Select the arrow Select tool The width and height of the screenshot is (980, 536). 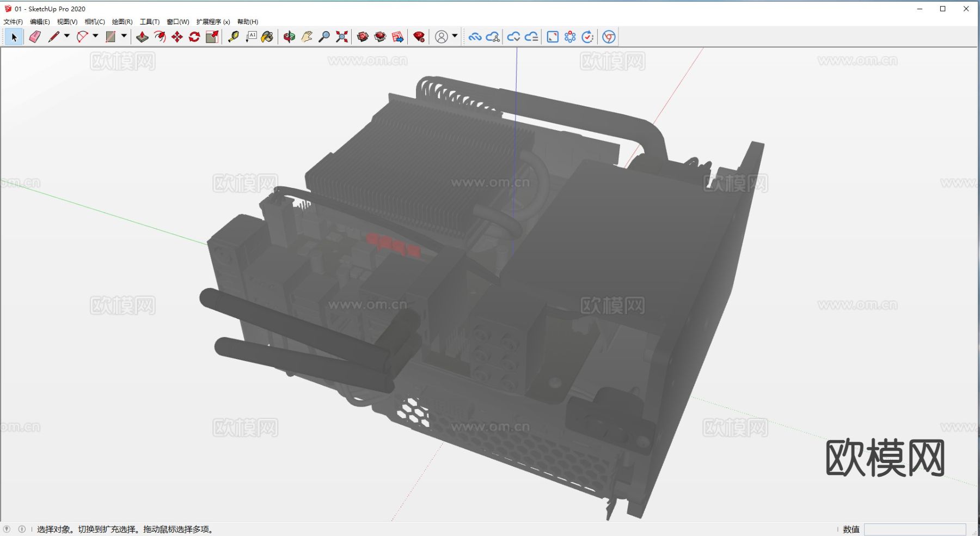pos(14,37)
